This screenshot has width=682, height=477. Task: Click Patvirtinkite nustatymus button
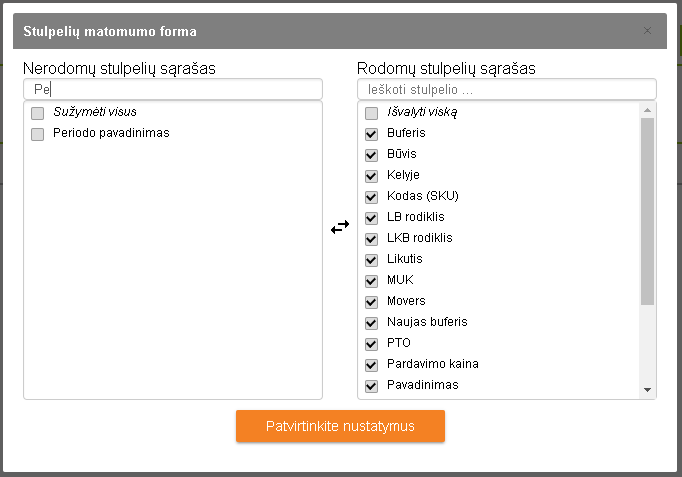(x=340, y=426)
